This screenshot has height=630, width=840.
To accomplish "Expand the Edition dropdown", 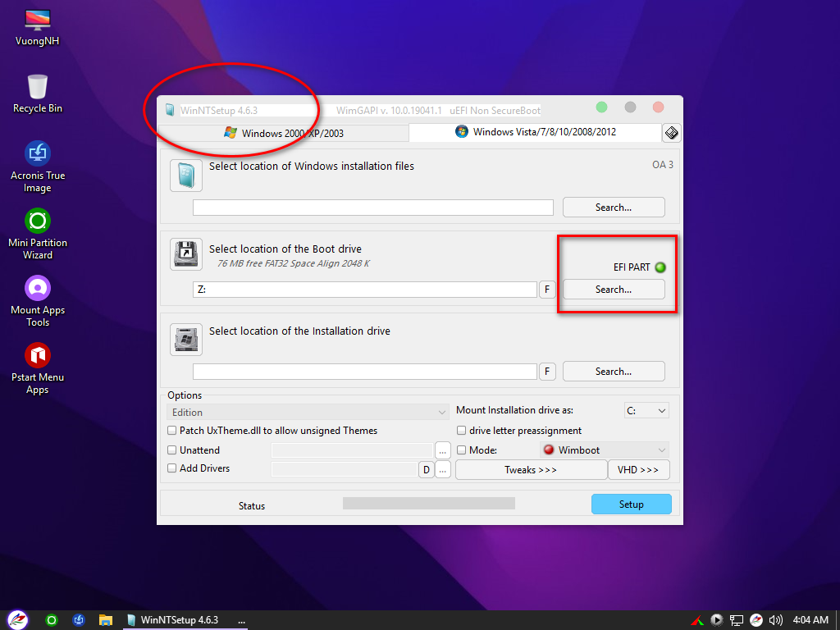I will click(x=308, y=412).
